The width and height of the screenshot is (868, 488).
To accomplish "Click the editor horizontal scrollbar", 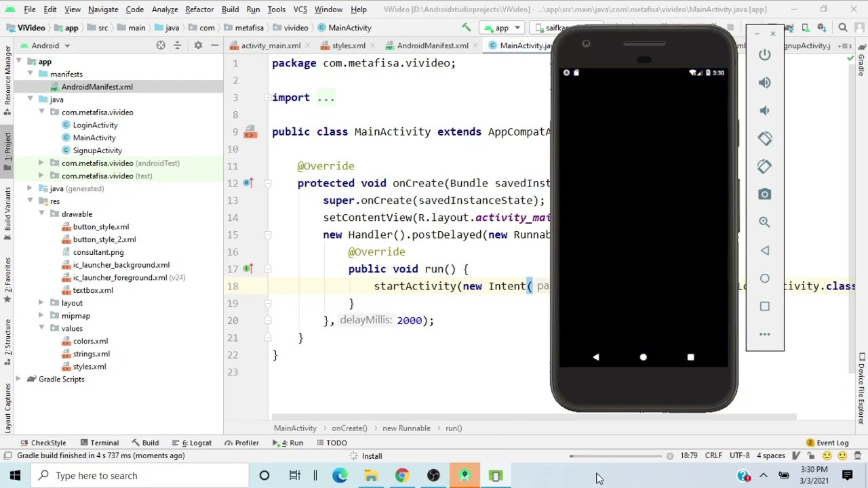I will tap(534, 418).
